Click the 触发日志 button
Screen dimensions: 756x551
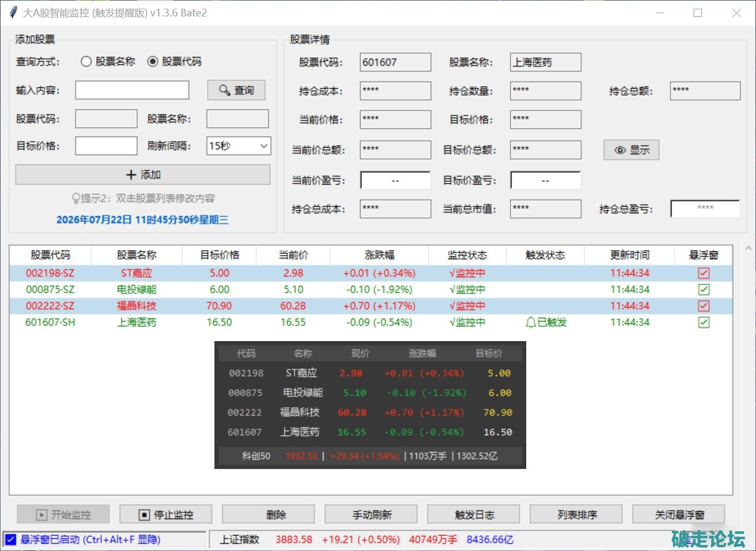(x=474, y=514)
